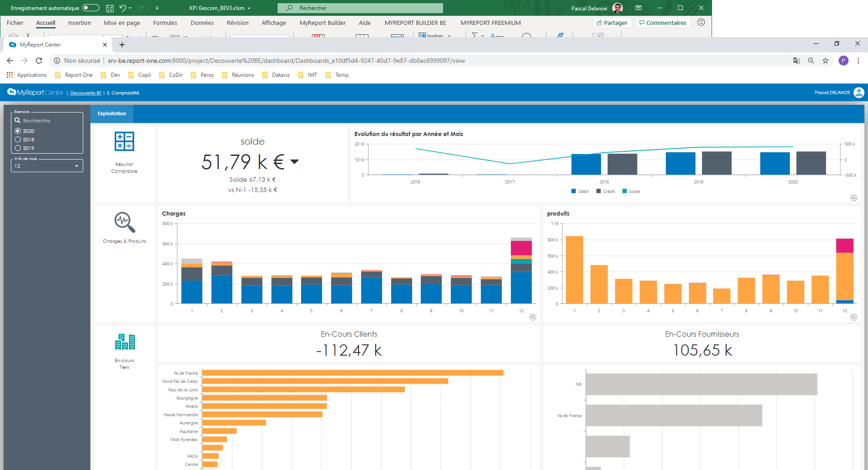Viewport: 868px width, 470px height.
Task: Open Excel ribbon display options icon
Action: pyautogui.click(x=638, y=8)
